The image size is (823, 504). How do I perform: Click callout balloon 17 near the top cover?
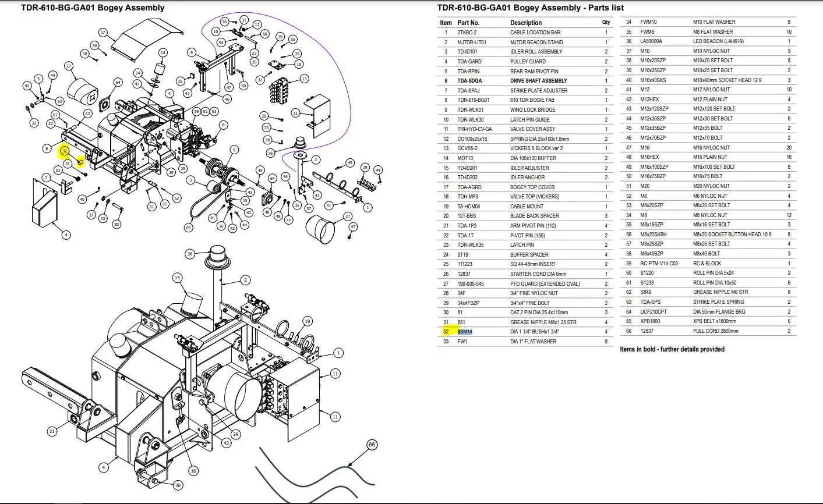tap(103, 32)
